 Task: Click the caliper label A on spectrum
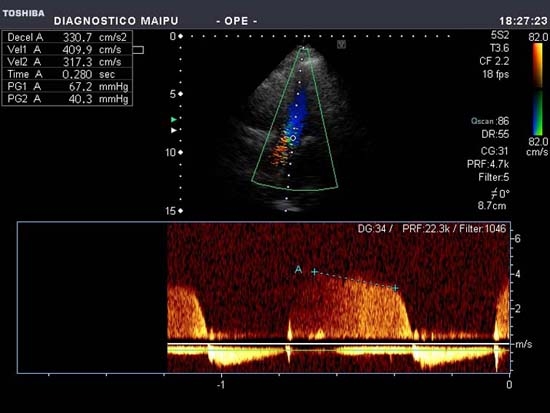(298, 269)
